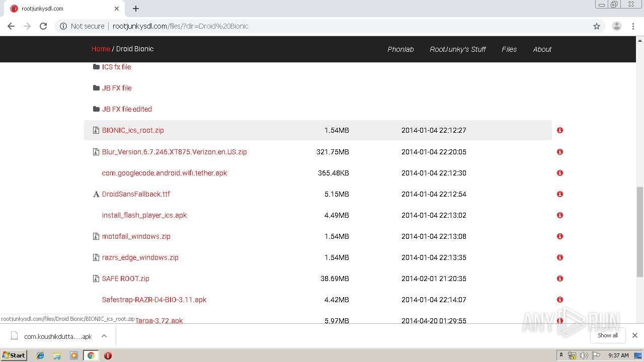This screenshot has height=362, width=644.
Task: Download com.googlecode.android.wifi.tether.apk
Action: pos(165,173)
